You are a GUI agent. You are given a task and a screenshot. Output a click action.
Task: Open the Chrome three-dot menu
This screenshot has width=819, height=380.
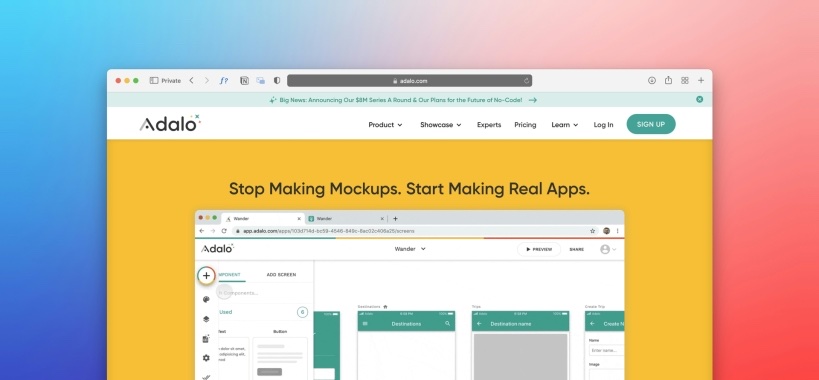[x=617, y=231]
